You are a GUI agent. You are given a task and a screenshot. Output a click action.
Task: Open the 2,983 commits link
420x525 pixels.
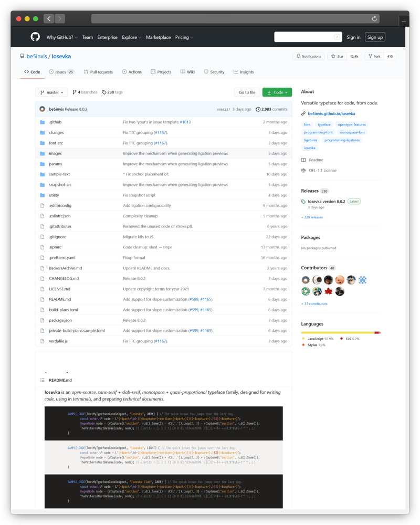tap(271, 110)
